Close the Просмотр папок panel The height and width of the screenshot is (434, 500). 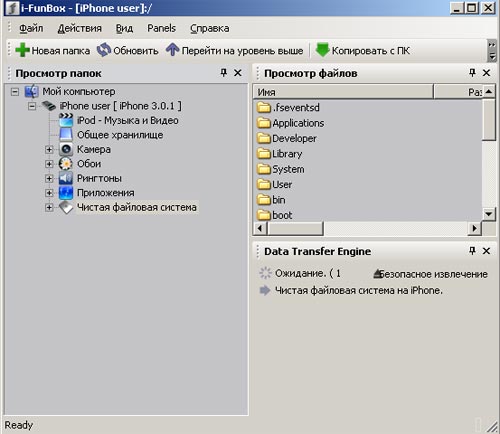238,72
